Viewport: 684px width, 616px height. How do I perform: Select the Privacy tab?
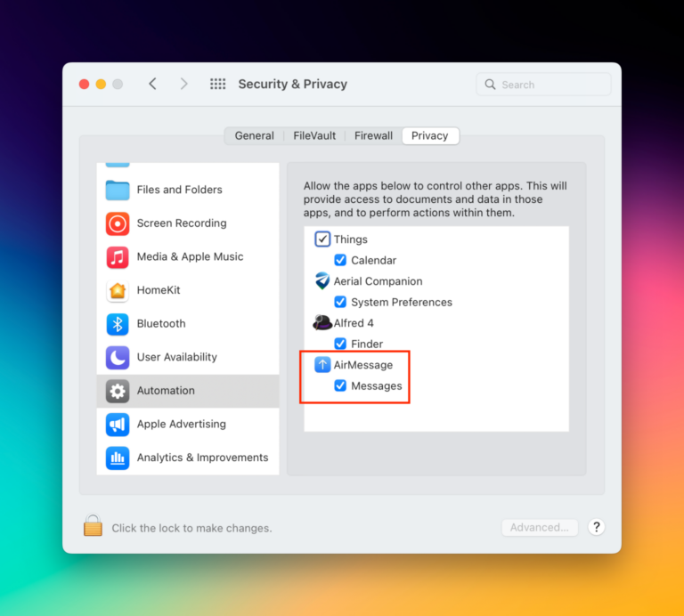pos(430,136)
